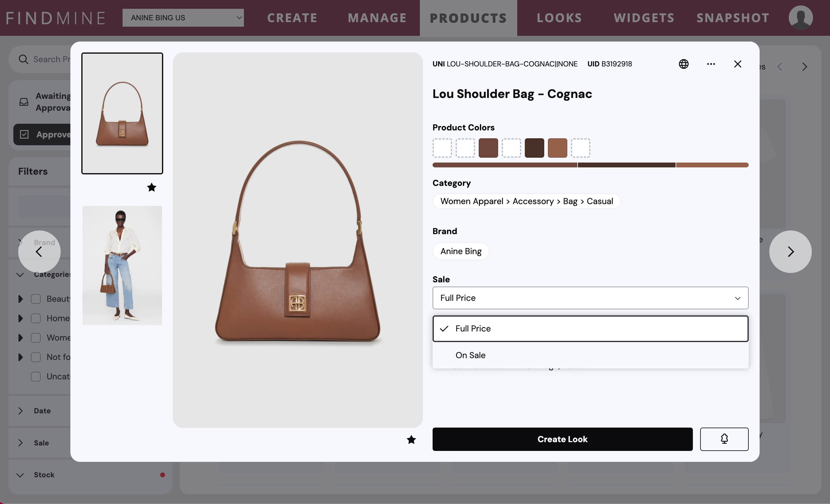Click the UID B3192918 text

click(x=609, y=64)
